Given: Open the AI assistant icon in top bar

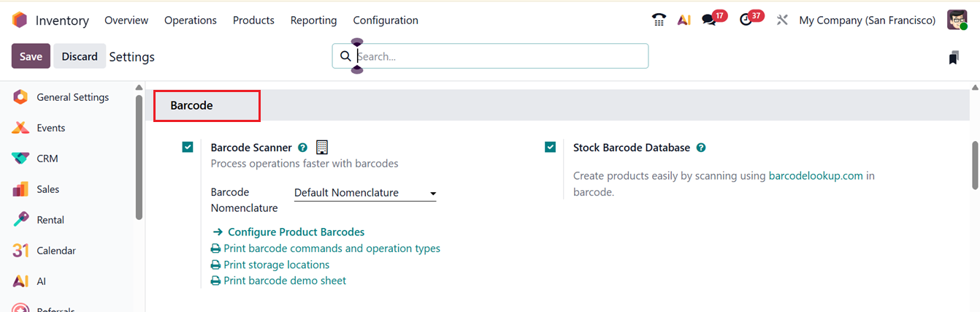Looking at the screenshot, I should click(684, 20).
